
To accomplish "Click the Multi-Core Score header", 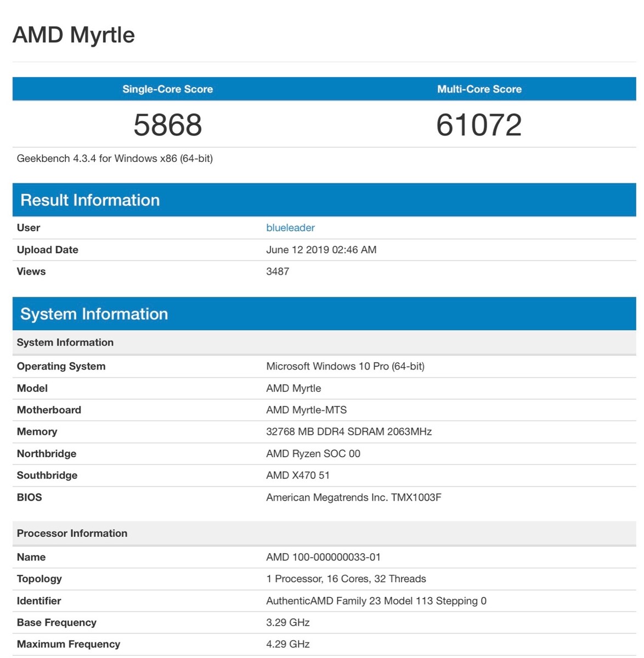I will (x=479, y=89).
